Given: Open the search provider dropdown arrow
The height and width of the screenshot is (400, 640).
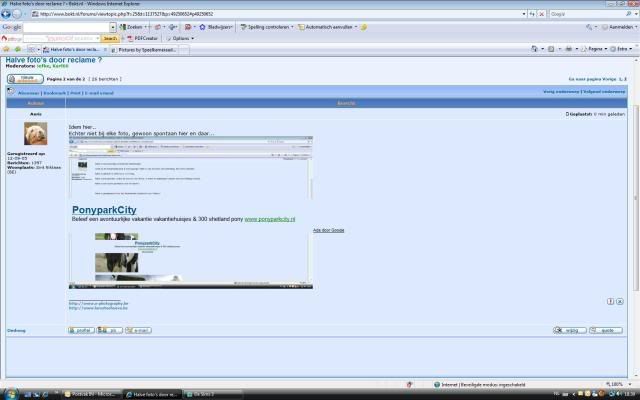Looking at the screenshot, I should point(635,14).
